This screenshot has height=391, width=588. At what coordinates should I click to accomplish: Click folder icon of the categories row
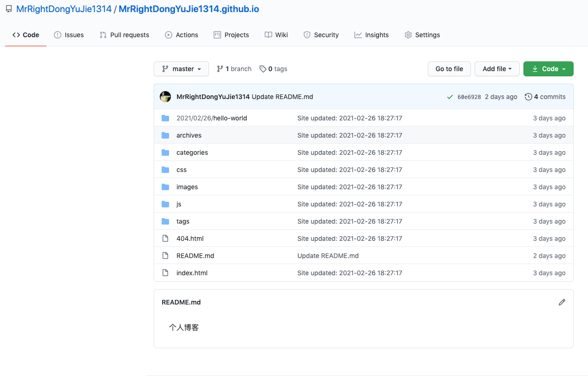(165, 152)
